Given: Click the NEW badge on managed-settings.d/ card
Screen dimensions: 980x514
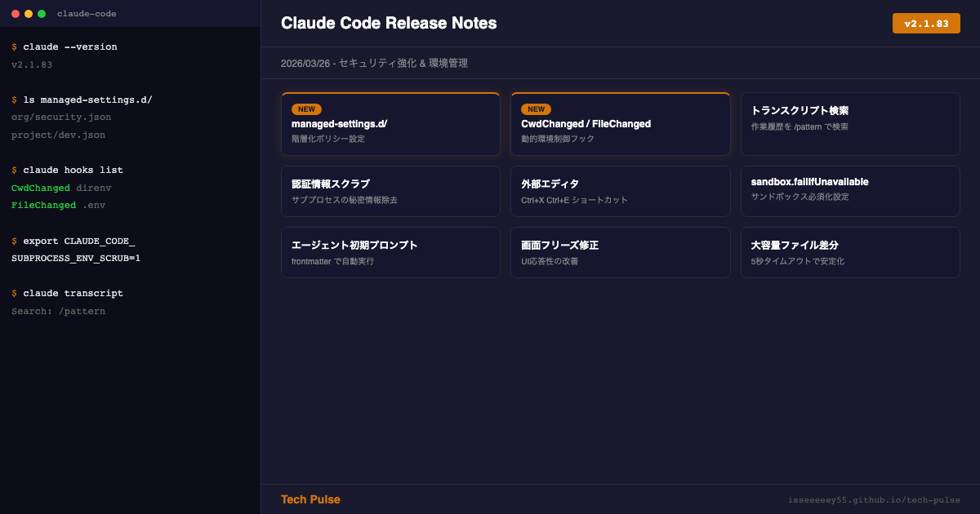Looking at the screenshot, I should (x=306, y=109).
